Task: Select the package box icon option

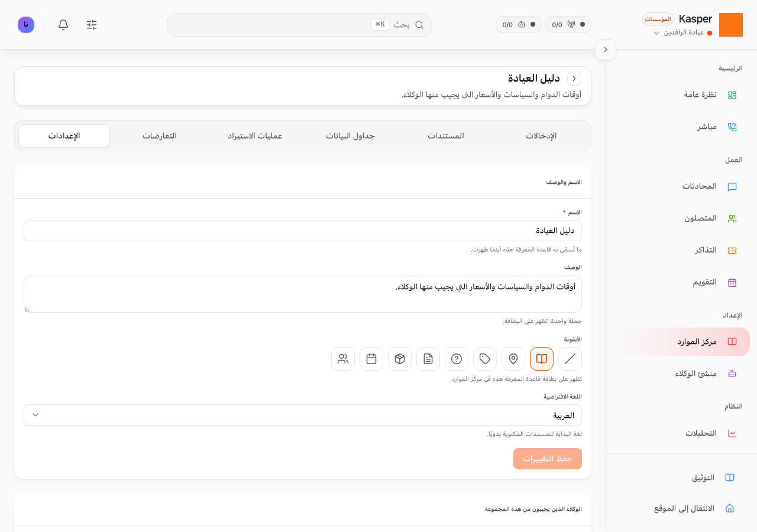Action: pyautogui.click(x=400, y=359)
